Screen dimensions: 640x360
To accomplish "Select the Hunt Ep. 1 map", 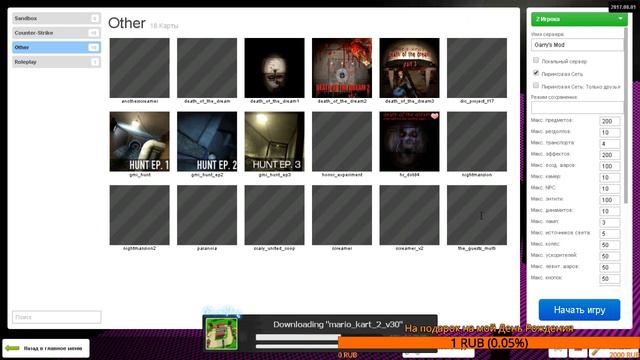I will (140, 141).
